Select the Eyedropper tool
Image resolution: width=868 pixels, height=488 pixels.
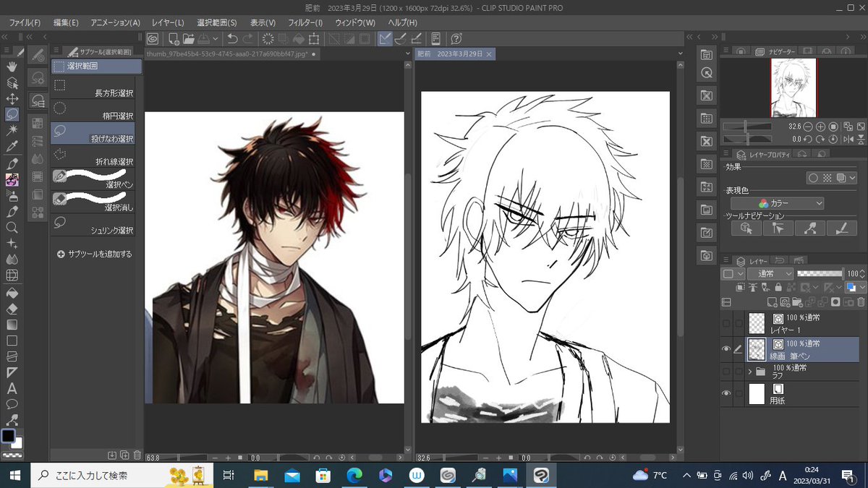[x=12, y=147]
